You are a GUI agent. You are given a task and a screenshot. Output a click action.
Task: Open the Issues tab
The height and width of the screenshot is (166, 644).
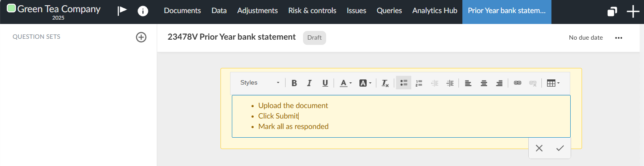coord(357,11)
